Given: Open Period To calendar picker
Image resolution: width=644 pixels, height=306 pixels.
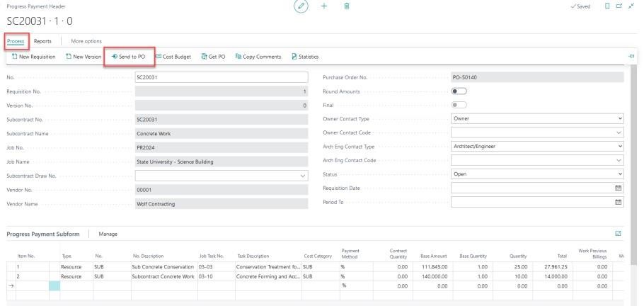Looking at the screenshot, I should coord(618,202).
